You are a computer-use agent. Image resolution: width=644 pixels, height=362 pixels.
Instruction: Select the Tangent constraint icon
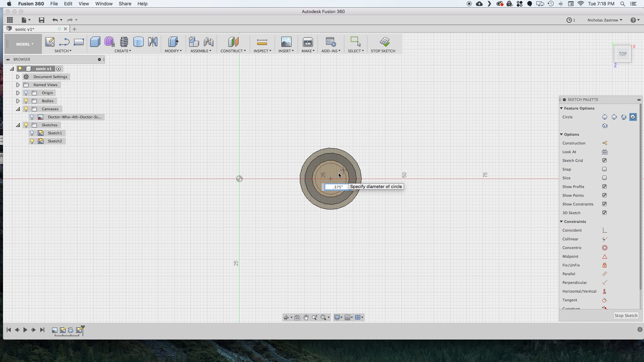tap(604, 300)
